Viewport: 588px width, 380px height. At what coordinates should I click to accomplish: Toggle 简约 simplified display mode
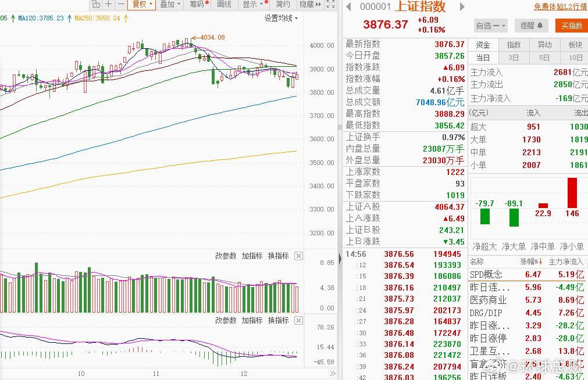click(281, 5)
